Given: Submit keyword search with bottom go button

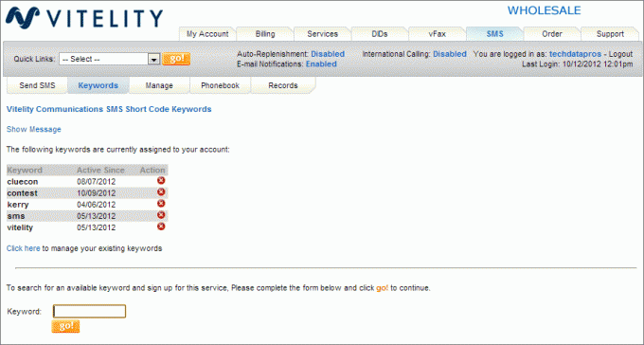Looking at the screenshot, I should click(x=65, y=326).
